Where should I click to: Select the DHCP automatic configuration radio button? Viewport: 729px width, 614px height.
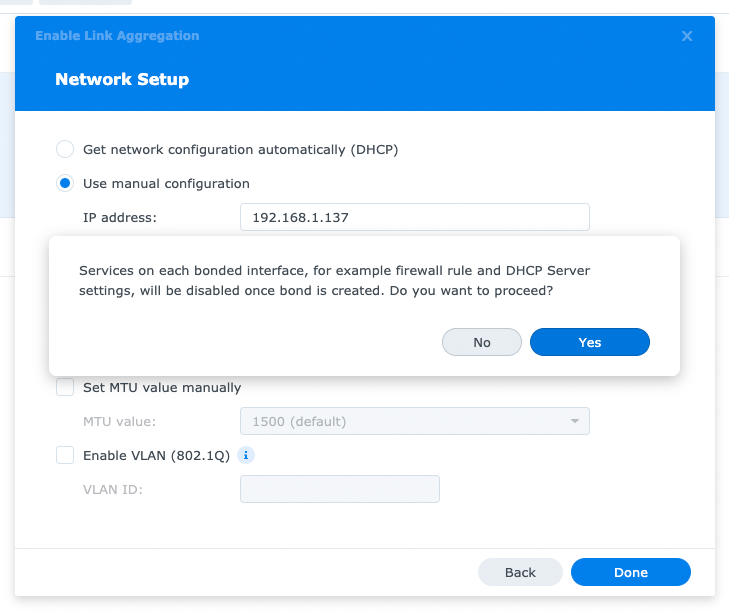65,149
